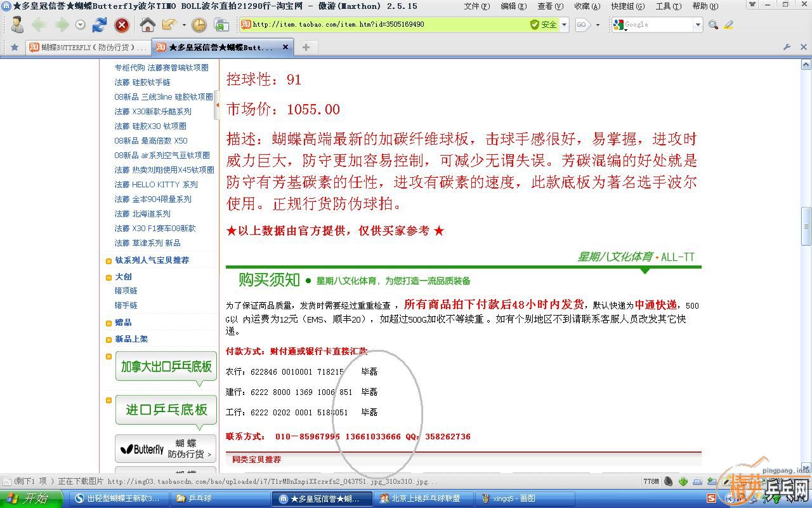812x508 pixels.
Task: Click the highlighter icon beside search box
Action: pyautogui.click(x=729, y=25)
